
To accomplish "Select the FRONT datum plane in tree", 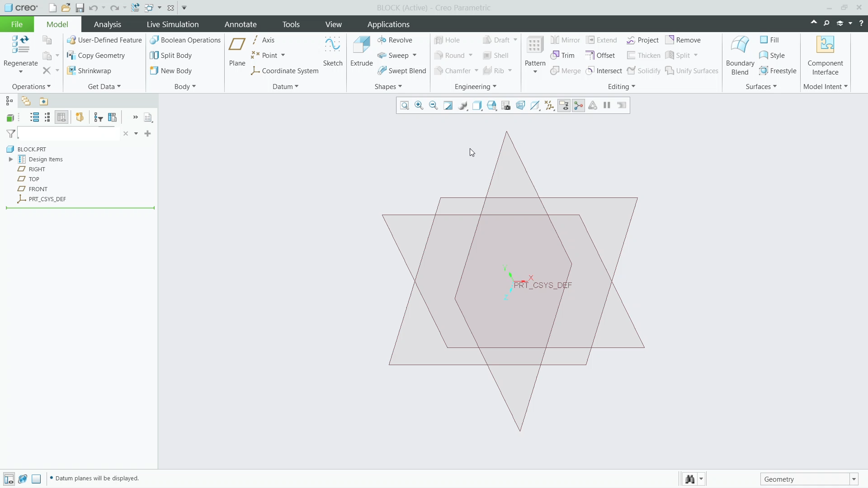I will pyautogui.click(x=38, y=189).
